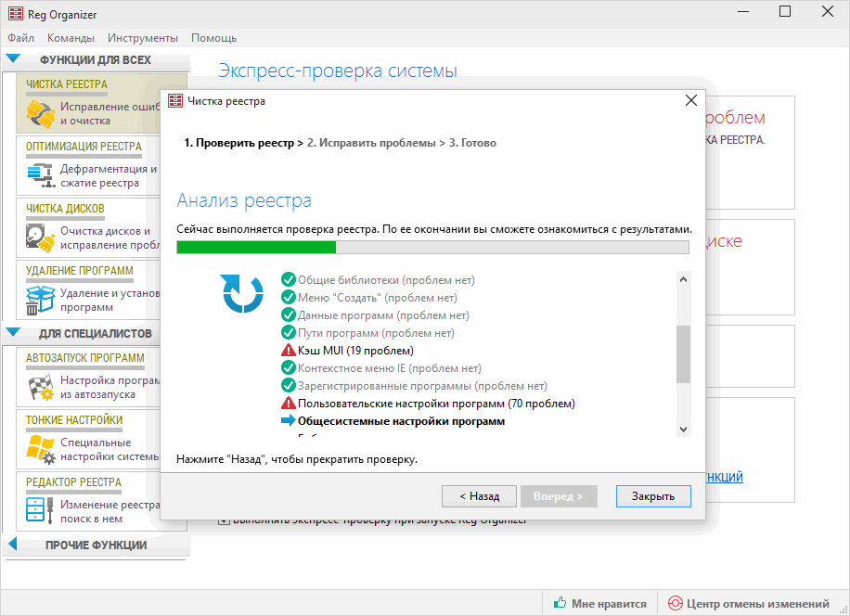Click the Анализ реестра heading
Image resolution: width=850 pixels, height=616 pixels.
[x=244, y=200]
